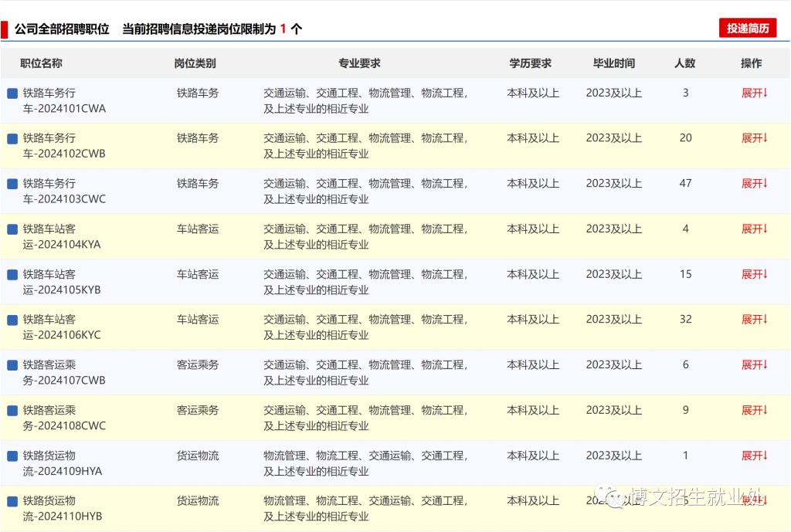Click the 职位名称 column header
Viewport: 791px width, 532px height.
click(x=41, y=63)
